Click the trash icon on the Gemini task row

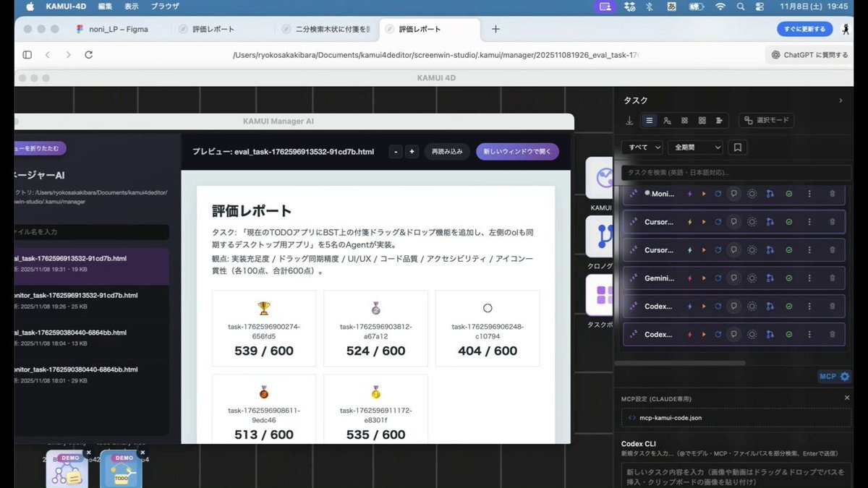(832, 278)
